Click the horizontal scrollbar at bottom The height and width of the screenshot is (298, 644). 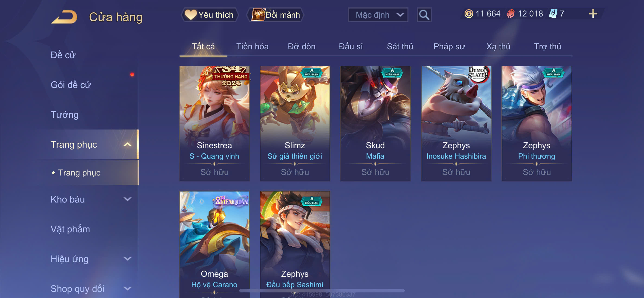(x=322, y=291)
